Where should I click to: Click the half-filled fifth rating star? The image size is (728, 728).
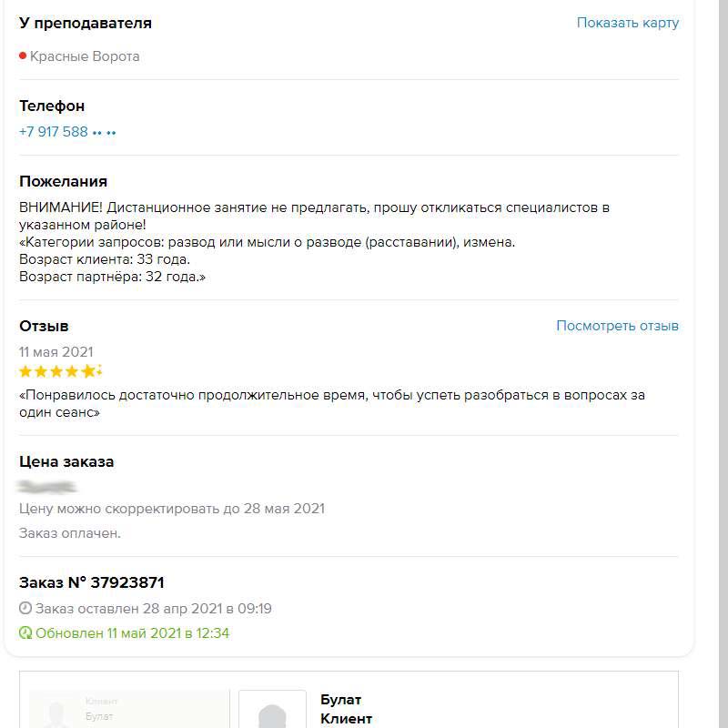90,371
